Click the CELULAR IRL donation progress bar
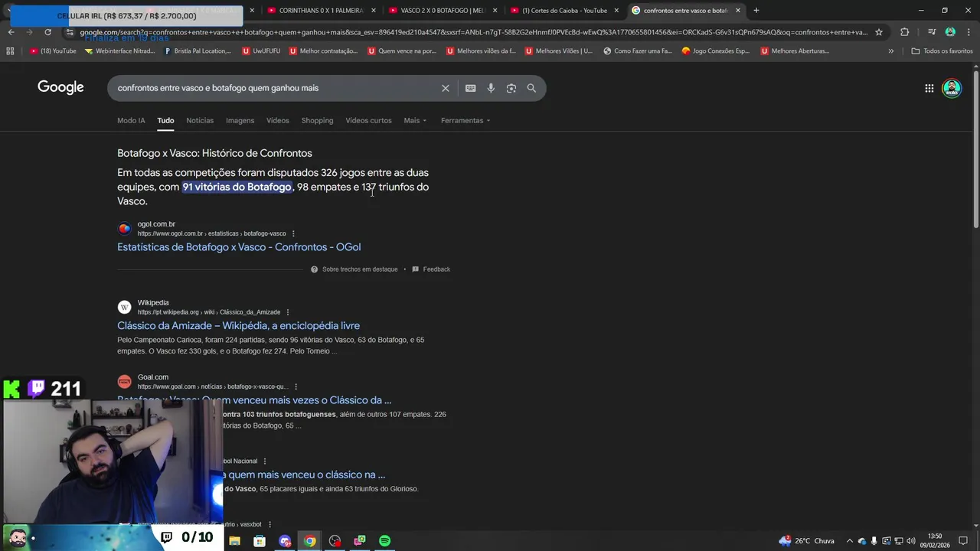This screenshot has width=980, height=551. point(126,15)
